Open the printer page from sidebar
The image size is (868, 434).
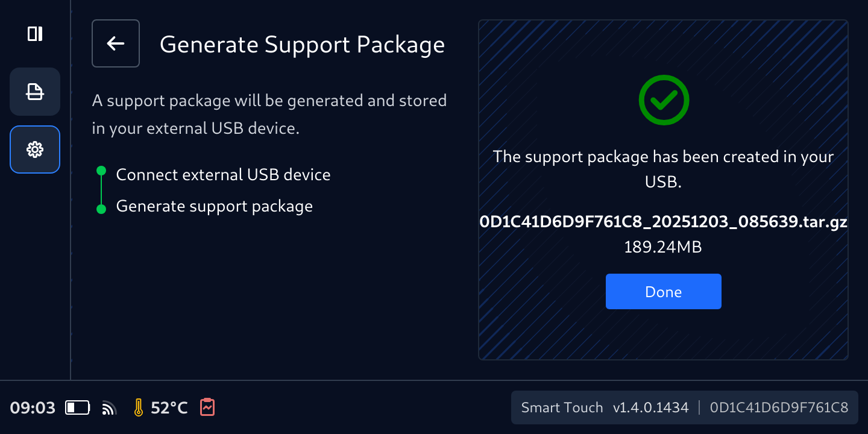pos(35,92)
